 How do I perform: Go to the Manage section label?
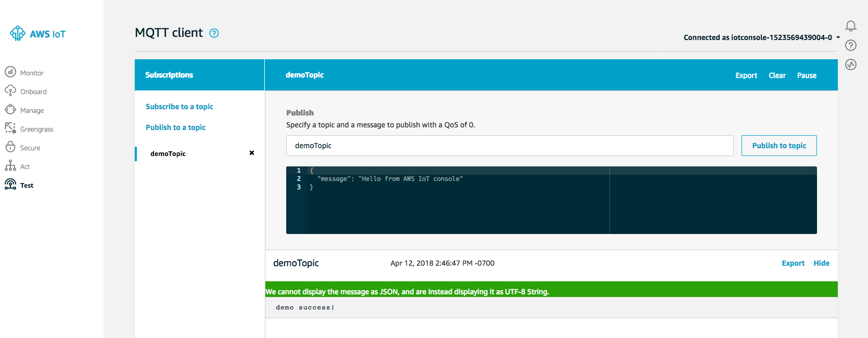pyautogui.click(x=32, y=110)
